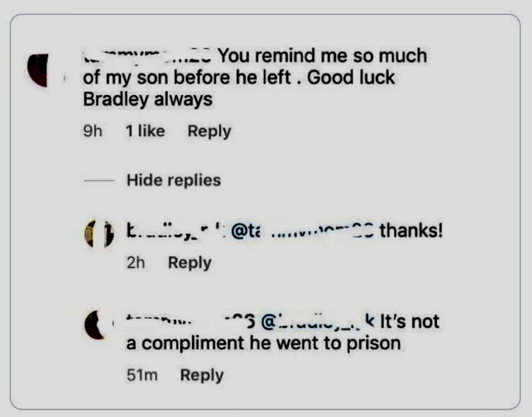Image resolution: width=532 pixels, height=417 pixels.
Task: Collapse the thread with Hide replies
Action: 174,180
